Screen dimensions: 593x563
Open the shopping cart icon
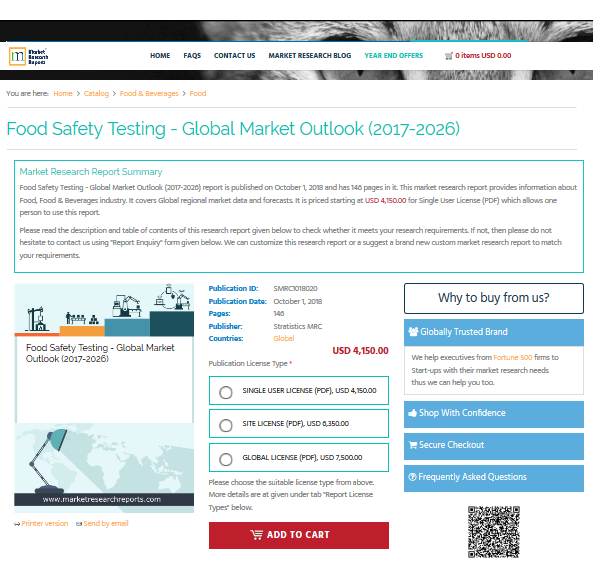(449, 56)
